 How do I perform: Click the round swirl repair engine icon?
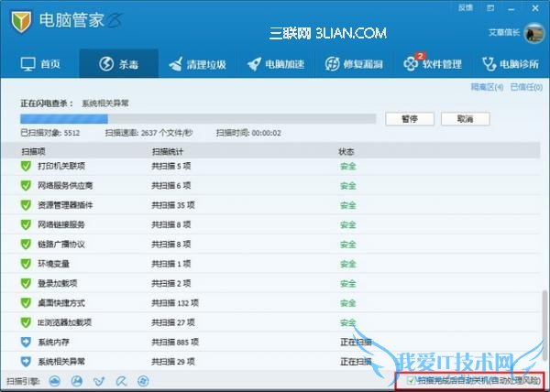click(x=143, y=381)
